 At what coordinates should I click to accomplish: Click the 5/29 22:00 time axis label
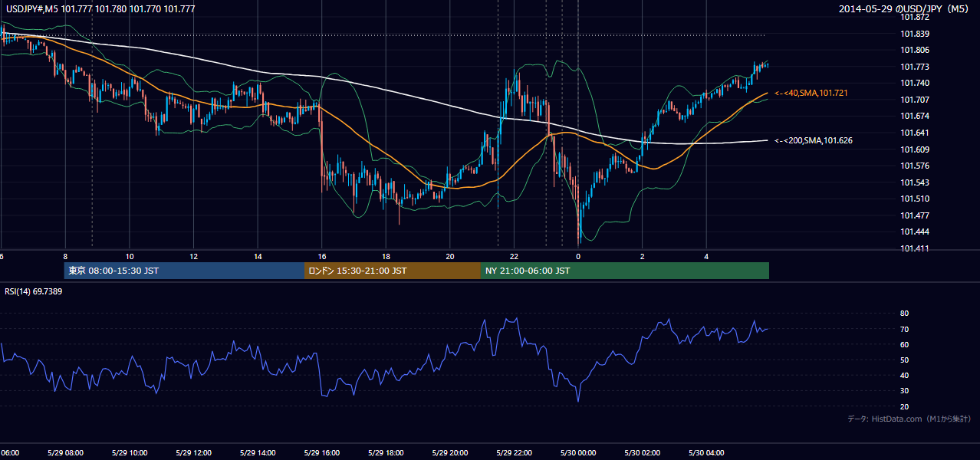click(x=514, y=452)
